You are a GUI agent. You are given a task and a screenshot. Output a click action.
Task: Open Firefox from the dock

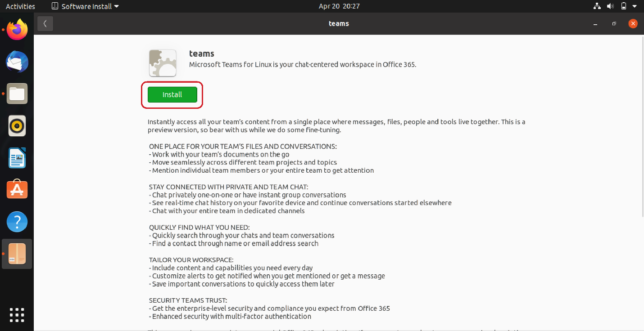tap(17, 31)
